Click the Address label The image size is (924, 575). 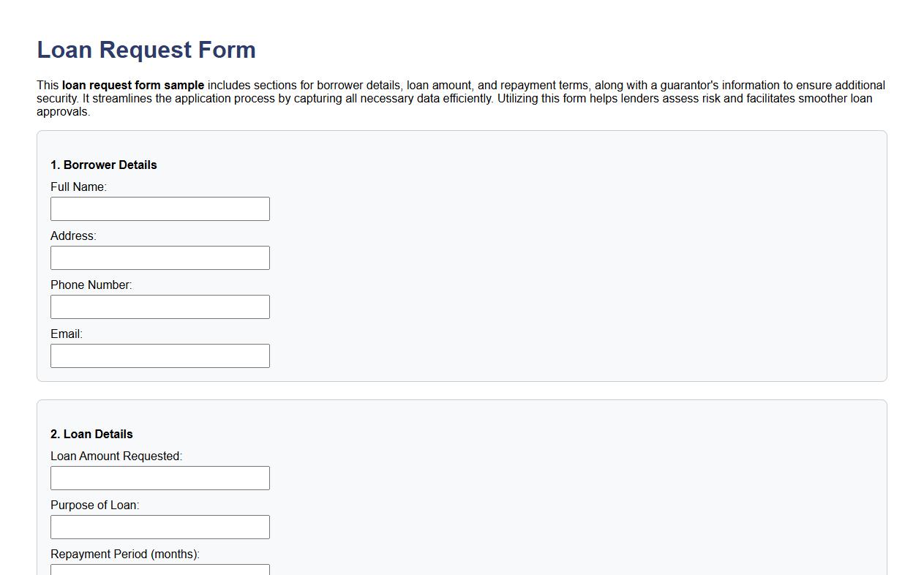pos(73,236)
